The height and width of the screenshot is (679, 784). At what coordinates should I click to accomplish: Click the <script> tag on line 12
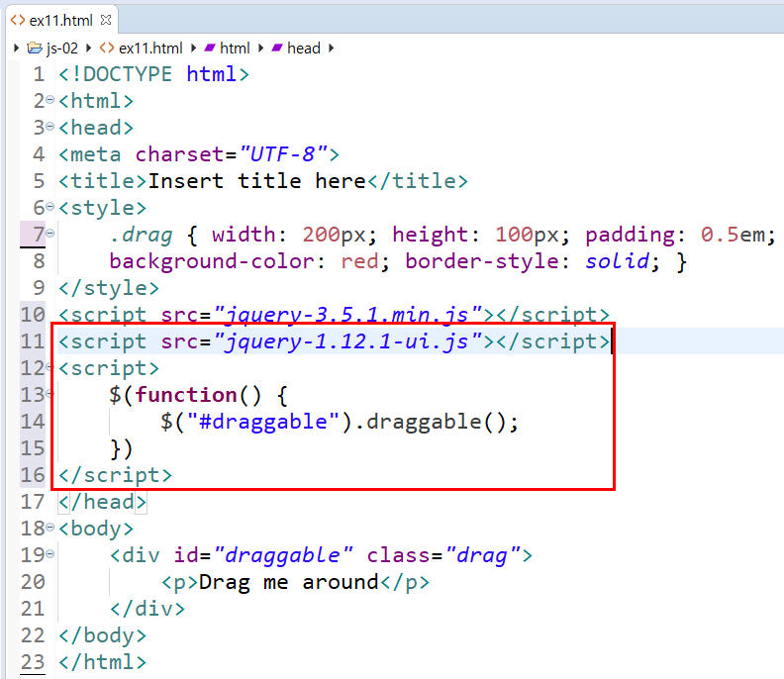(x=109, y=368)
